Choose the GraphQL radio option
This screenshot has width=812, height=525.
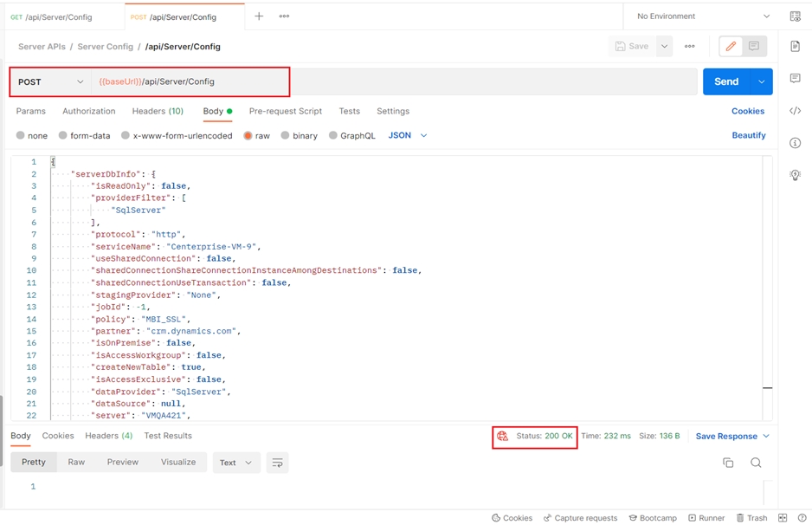(333, 136)
